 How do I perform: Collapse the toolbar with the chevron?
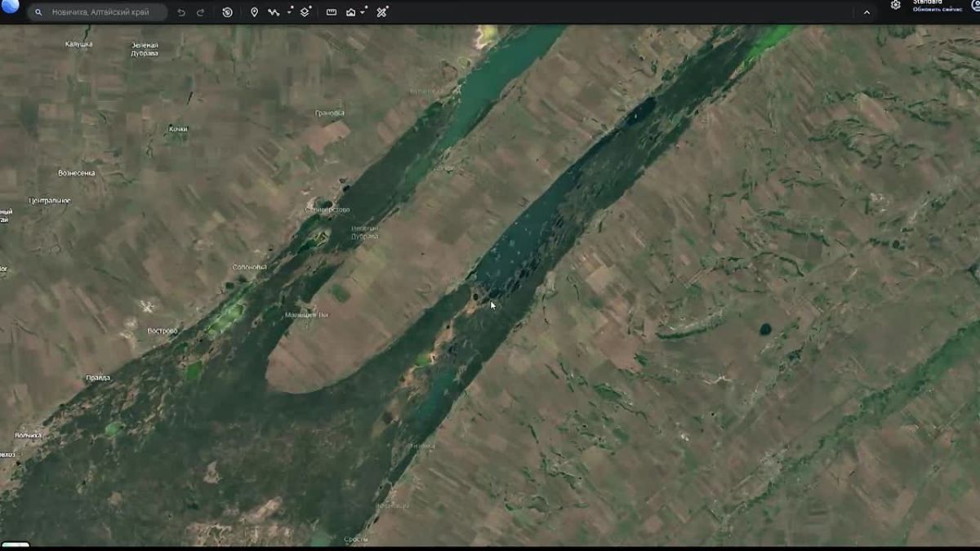point(866,12)
